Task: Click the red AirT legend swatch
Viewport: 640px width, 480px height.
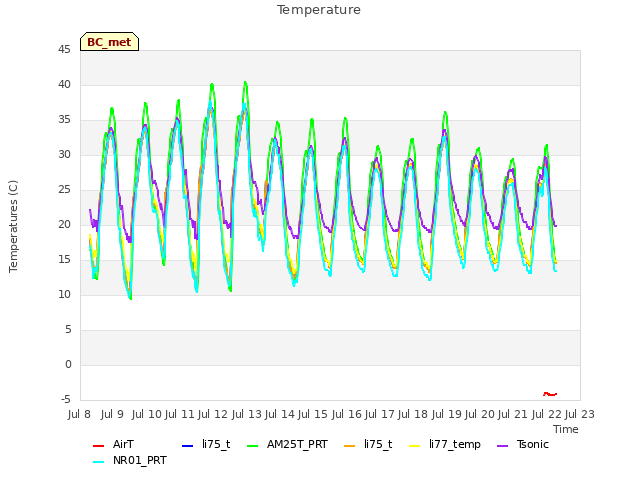Action: coord(98,445)
